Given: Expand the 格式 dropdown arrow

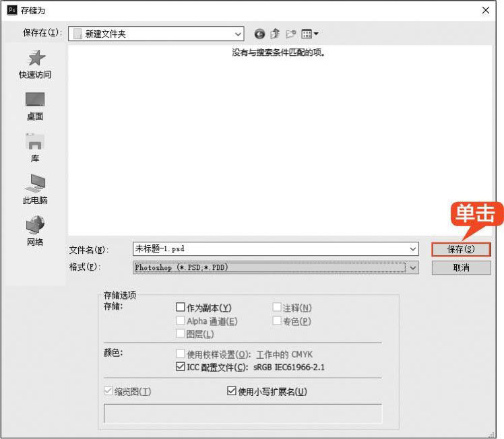Looking at the screenshot, I should point(413,267).
